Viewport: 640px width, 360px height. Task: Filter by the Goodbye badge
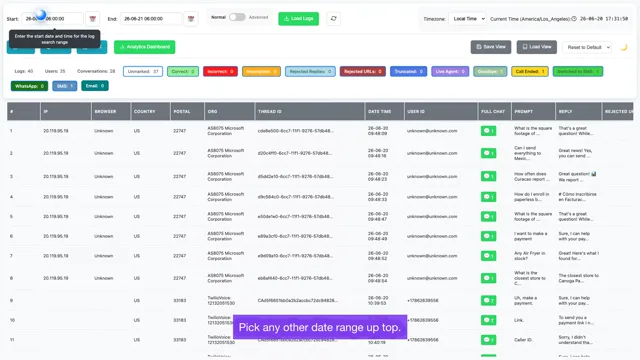(490, 71)
